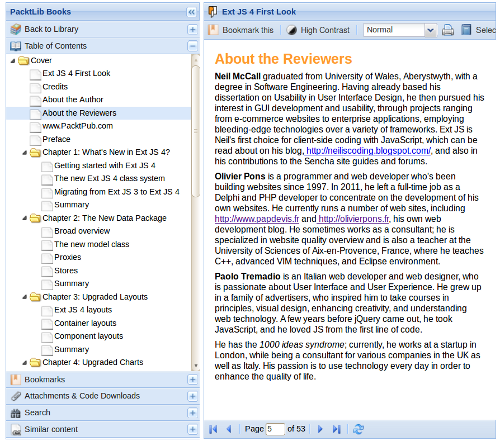The width and height of the screenshot is (500, 441).
Task: Open The new model class entry
Action: point(92,244)
